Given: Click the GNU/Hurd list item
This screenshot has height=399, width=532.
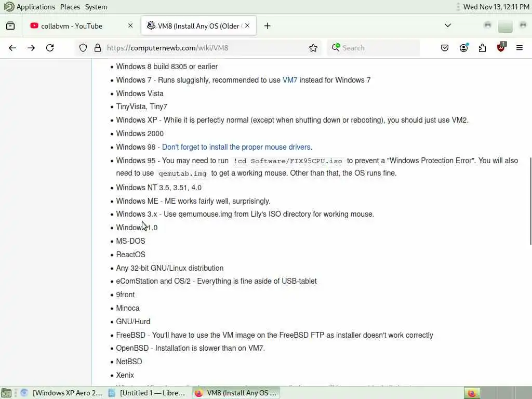Looking at the screenshot, I should [133, 321].
